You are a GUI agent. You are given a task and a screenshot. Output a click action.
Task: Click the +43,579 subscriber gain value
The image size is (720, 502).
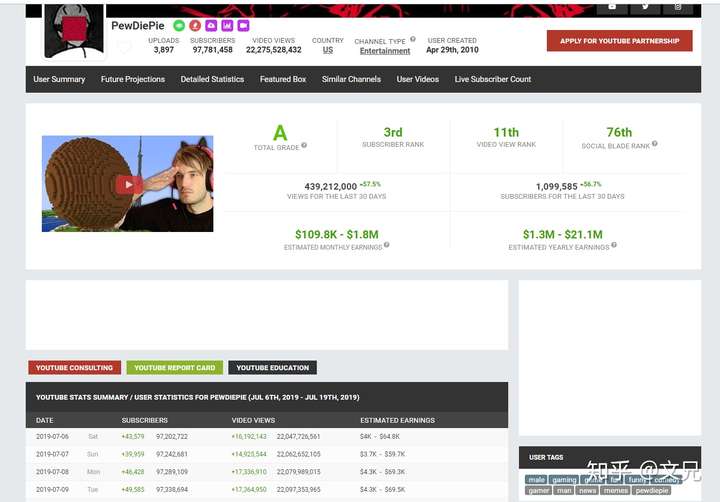[133, 437]
